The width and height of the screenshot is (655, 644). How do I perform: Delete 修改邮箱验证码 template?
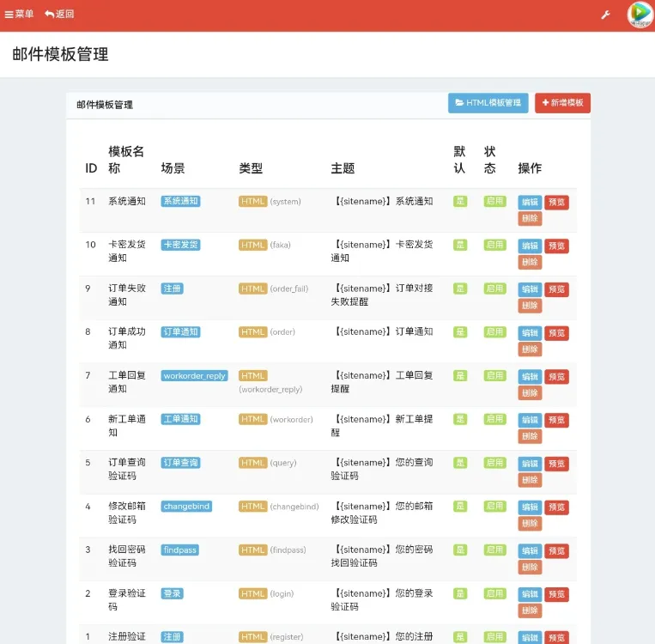[x=530, y=524]
